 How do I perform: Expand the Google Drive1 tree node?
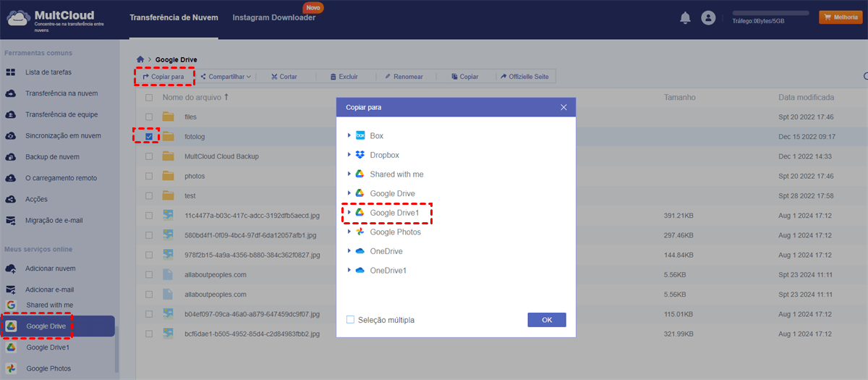(349, 213)
